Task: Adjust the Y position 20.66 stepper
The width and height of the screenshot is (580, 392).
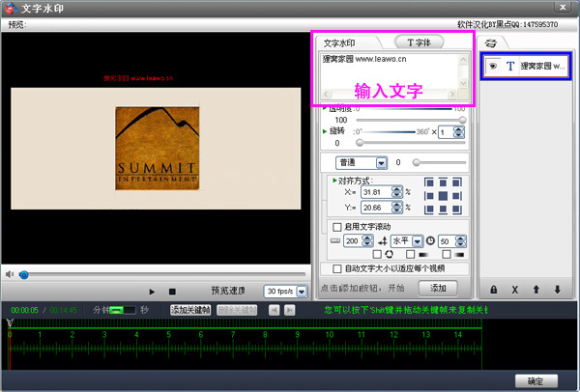Action: pos(397,208)
